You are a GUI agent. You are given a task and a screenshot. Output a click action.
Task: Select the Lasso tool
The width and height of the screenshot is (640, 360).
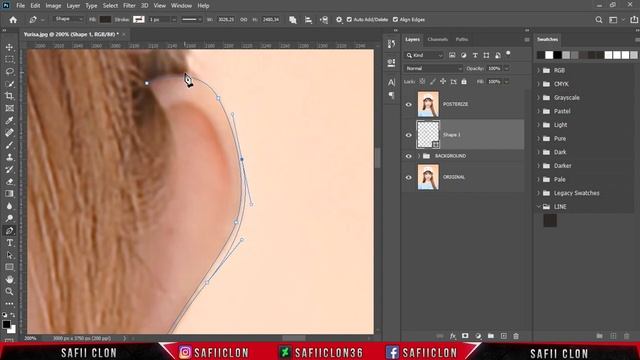(9, 72)
